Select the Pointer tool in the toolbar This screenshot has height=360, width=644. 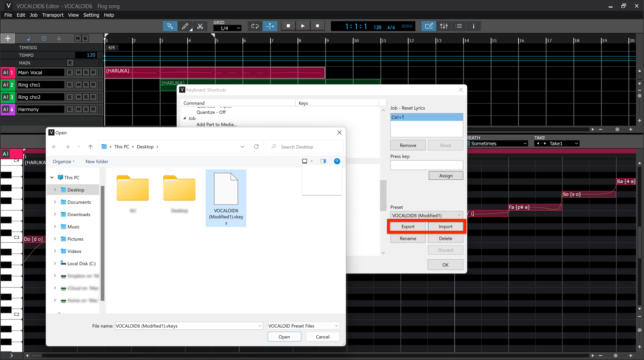point(170,26)
